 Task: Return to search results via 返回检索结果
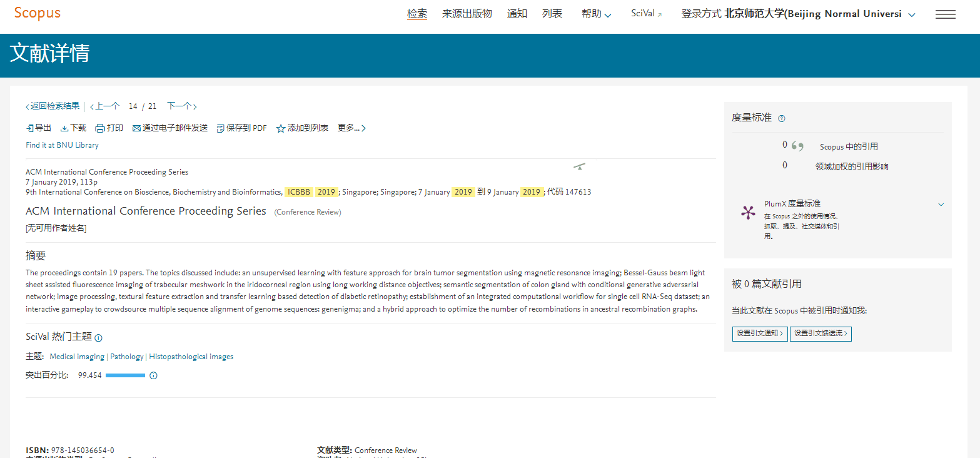53,106
